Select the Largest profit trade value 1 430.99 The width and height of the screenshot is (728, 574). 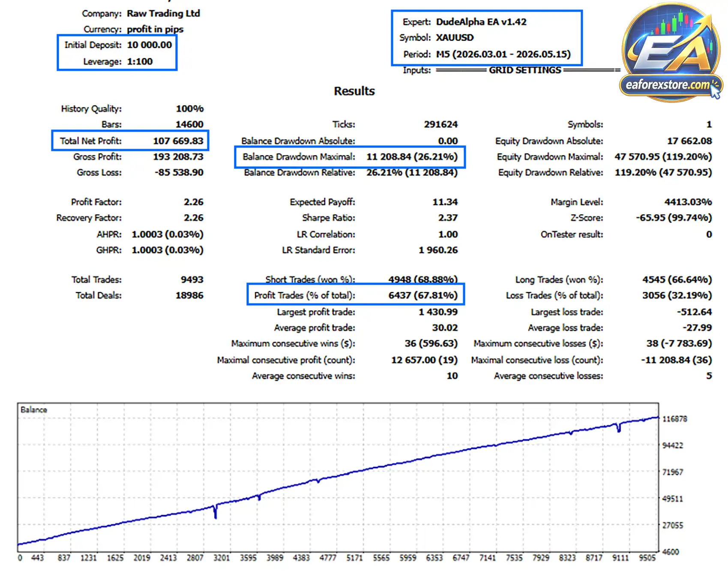pyautogui.click(x=438, y=312)
